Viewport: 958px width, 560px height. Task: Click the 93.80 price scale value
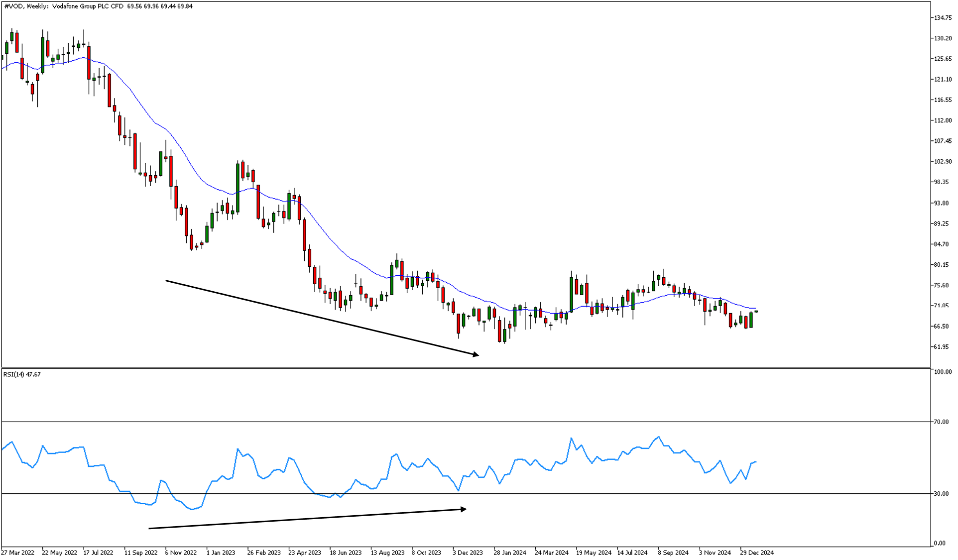click(x=941, y=203)
